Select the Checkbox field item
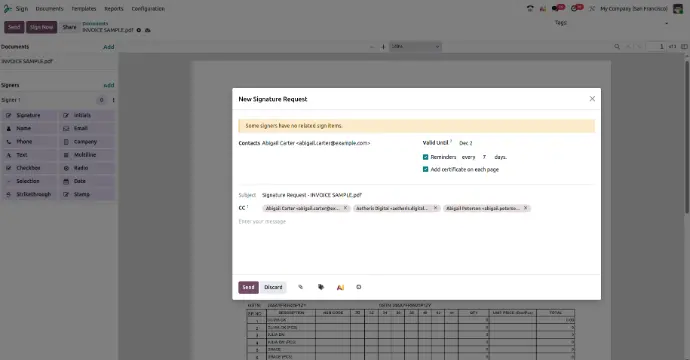690x360 pixels. click(x=30, y=168)
